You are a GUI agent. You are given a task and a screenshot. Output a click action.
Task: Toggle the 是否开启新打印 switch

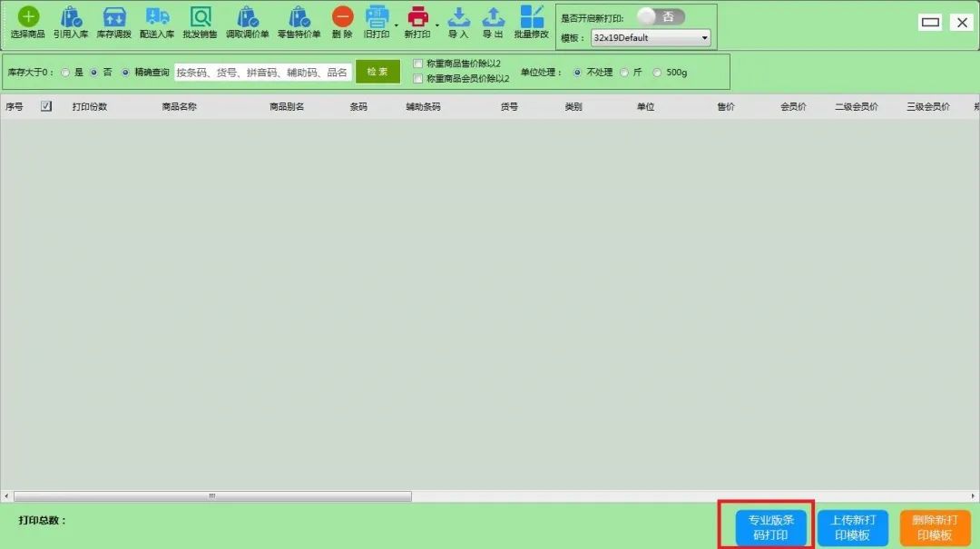pos(660,17)
